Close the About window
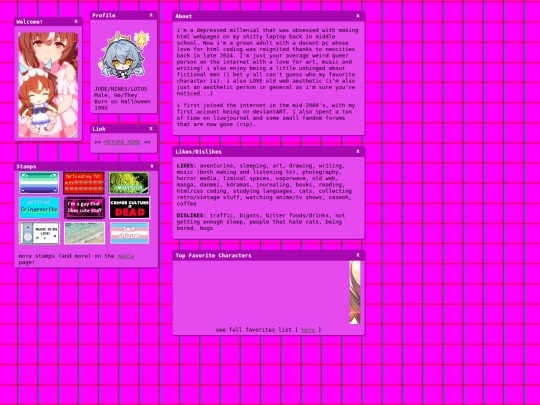 358,16
